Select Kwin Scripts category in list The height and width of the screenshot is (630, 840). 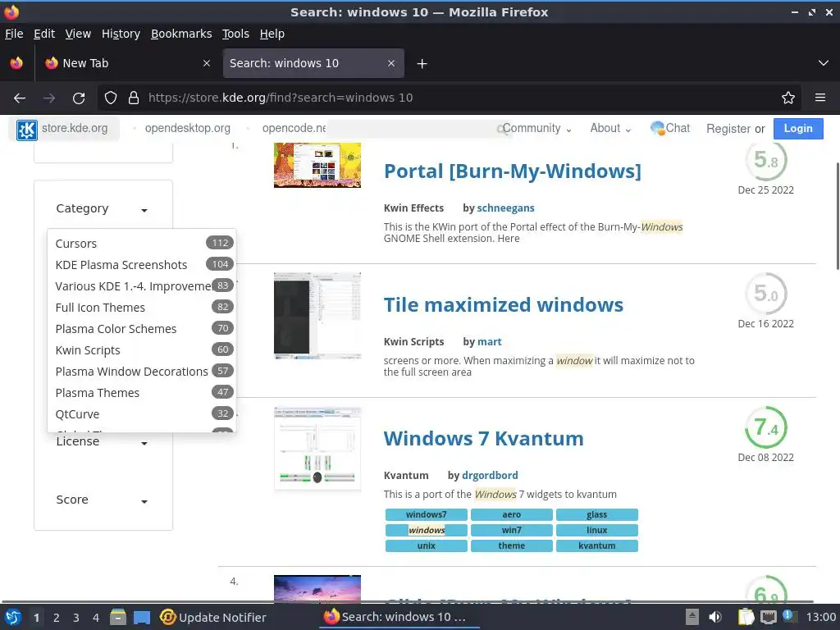[x=141, y=351]
